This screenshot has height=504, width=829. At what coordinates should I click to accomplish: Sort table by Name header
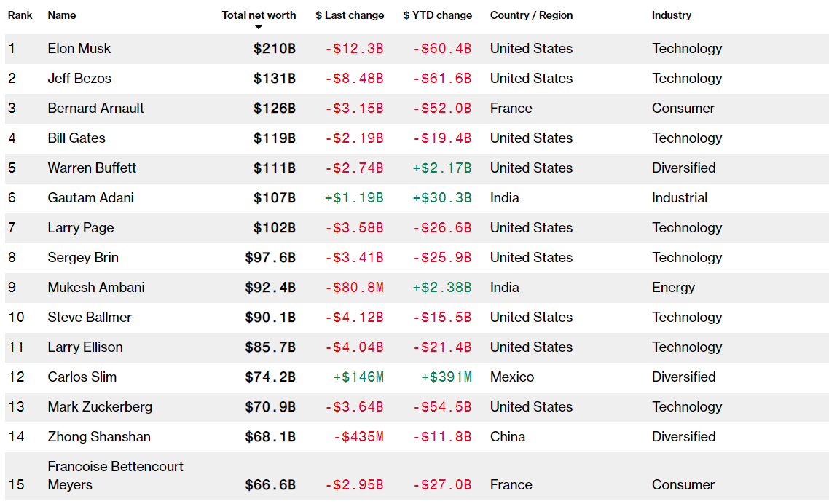click(x=62, y=15)
